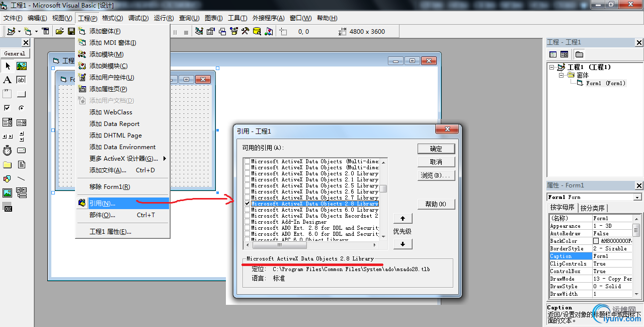Choose the OptionButton control in the toolbox

click(22, 108)
